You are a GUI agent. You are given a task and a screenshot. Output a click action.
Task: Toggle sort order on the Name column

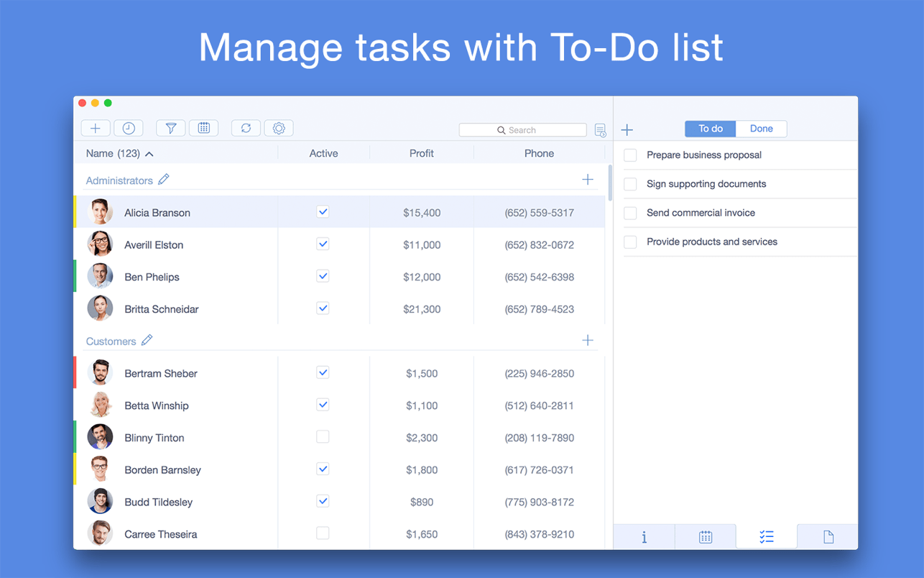[149, 153]
